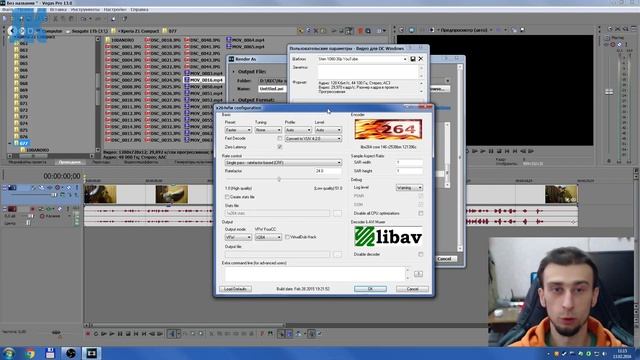
Task: Click the SAR height input field
Action: click(409, 171)
